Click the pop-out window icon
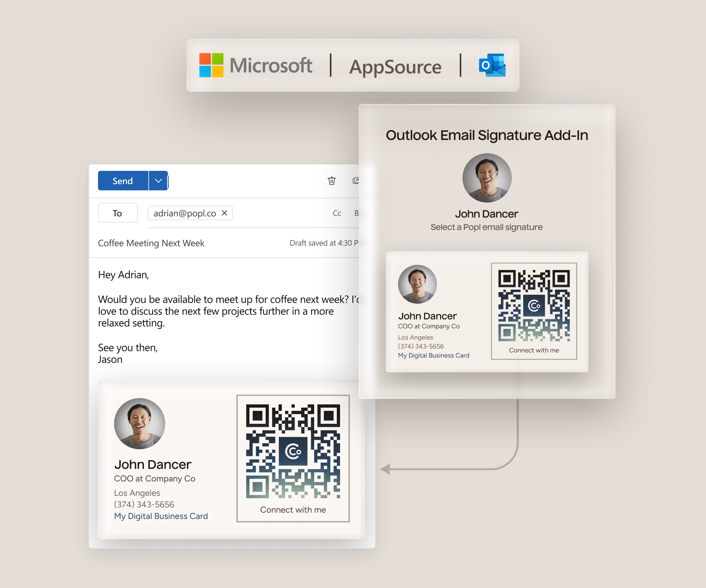Screen dimensions: 706x588 click(355, 181)
